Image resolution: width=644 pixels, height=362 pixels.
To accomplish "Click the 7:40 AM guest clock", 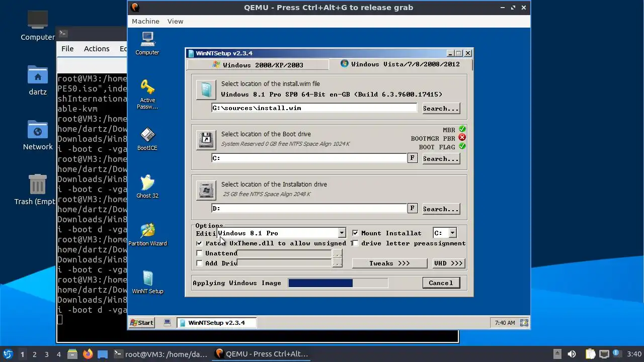I will (x=505, y=323).
